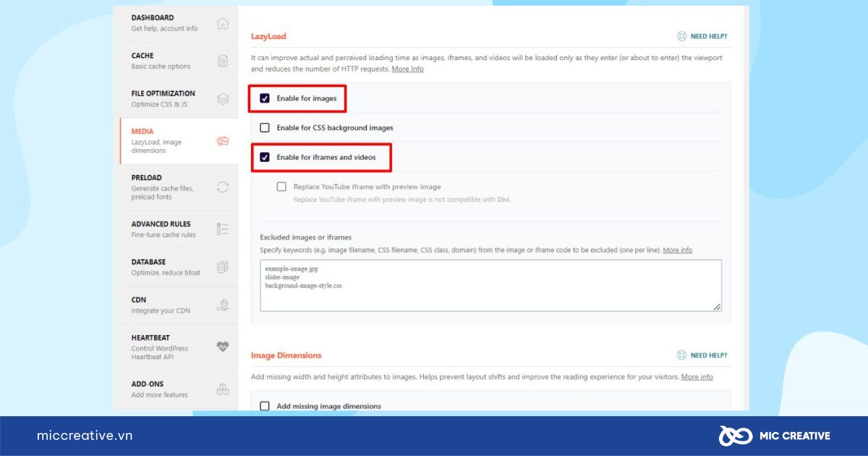Image resolution: width=868 pixels, height=456 pixels.
Task: Click inside the Excluded images or iframes textarea
Action: coord(491,286)
